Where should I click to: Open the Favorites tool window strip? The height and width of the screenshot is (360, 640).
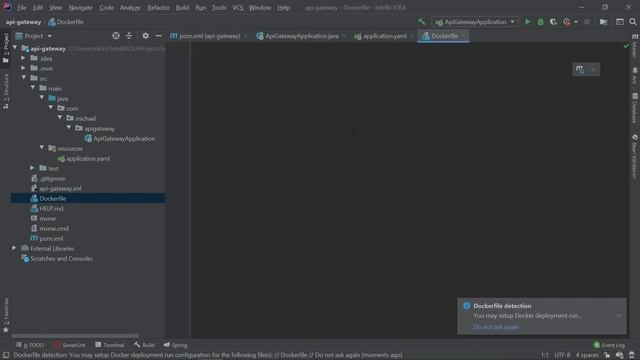[x=6, y=315]
